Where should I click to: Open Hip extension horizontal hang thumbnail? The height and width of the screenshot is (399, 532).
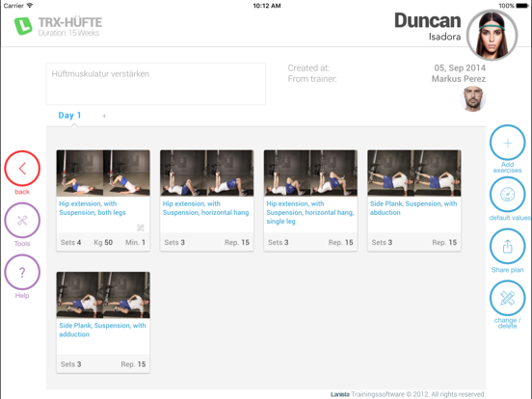pos(206,173)
